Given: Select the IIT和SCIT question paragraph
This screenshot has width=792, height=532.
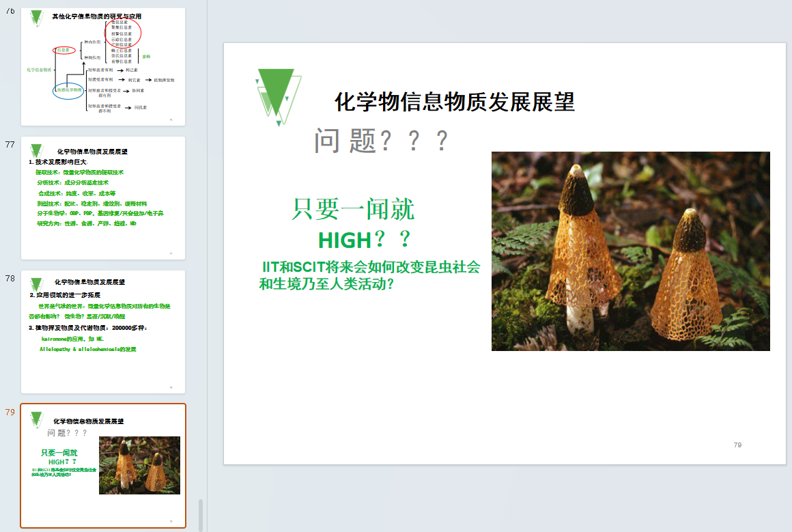Looking at the screenshot, I should 369,275.
